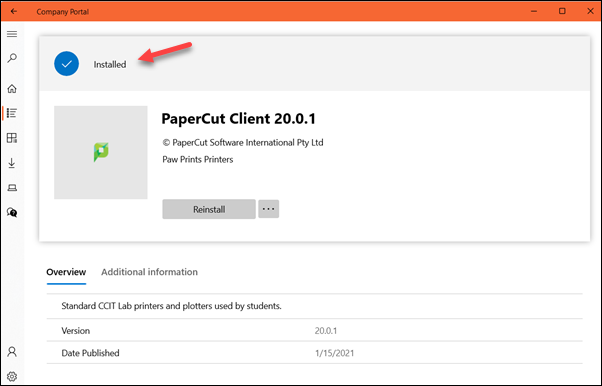Click the blue installed checkmark icon
The image size is (602, 386).
pyautogui.click(x=66, y=64)
